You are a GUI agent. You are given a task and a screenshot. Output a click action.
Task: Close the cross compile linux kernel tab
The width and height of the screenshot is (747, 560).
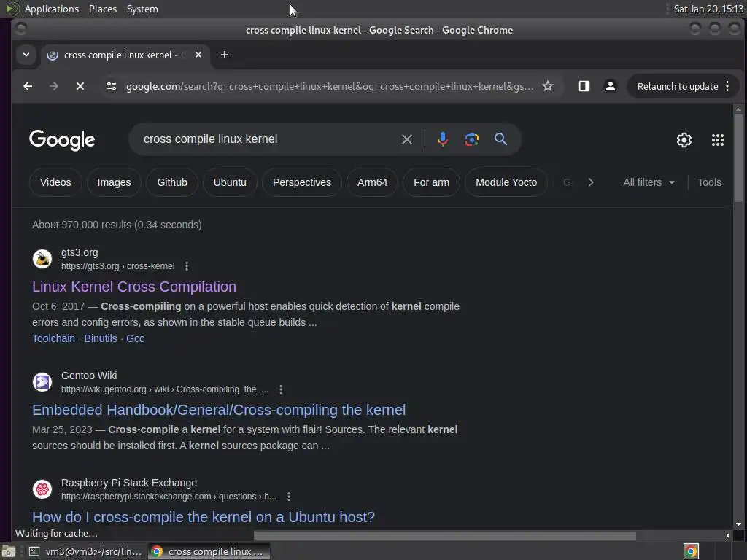click(198, 55)
